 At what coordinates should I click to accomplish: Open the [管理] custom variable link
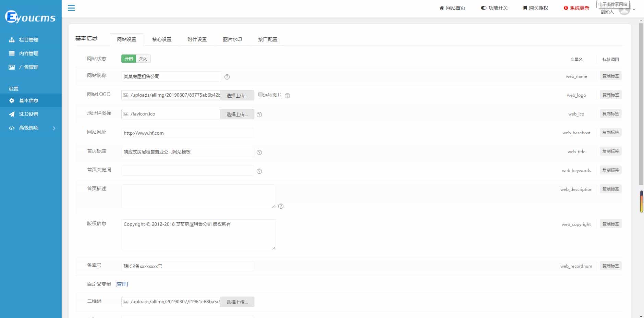click(x=122, y=284)
